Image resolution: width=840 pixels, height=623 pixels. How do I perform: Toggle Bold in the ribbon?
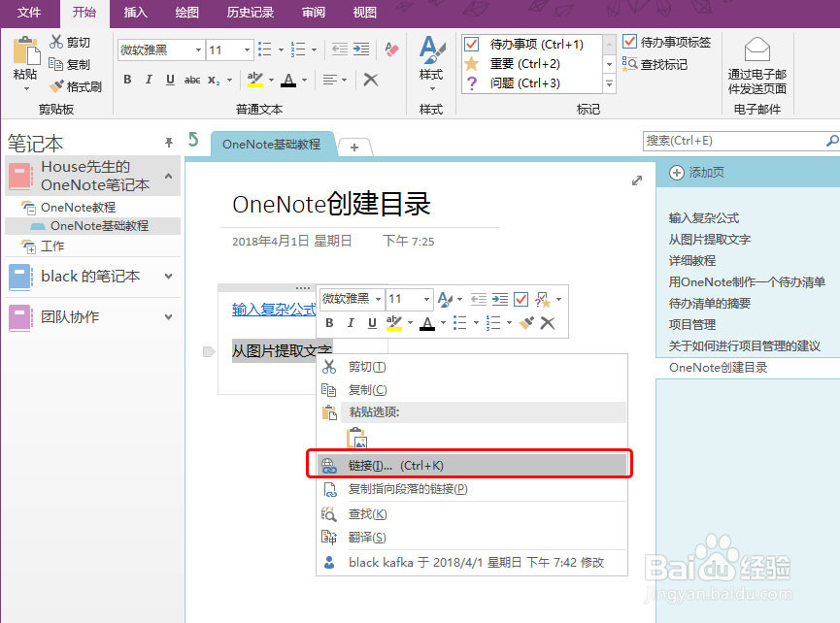pyautogui.click(x=127, y=80)
